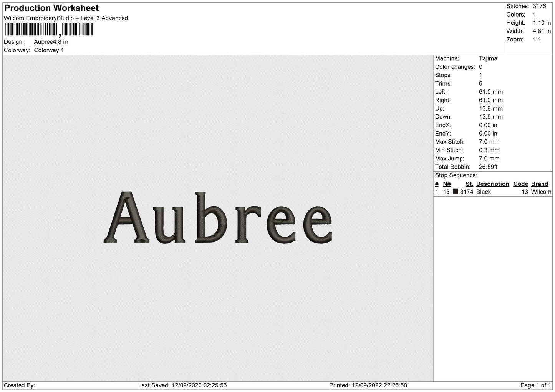Click the stitch count 3174 in stop sequence
Image resolution: width=555 pixels, height=392 pixels.
467,192
